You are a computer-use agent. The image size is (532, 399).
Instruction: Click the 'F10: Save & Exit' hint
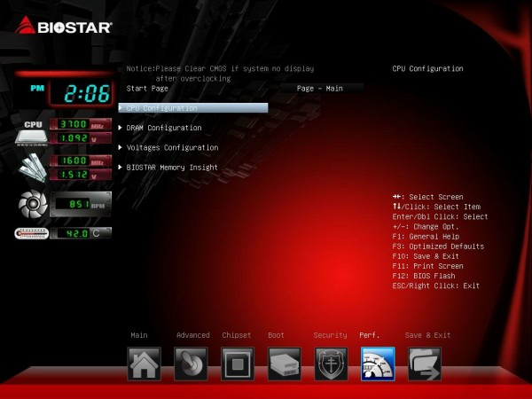pyautogui.click(x=426, y=256)
